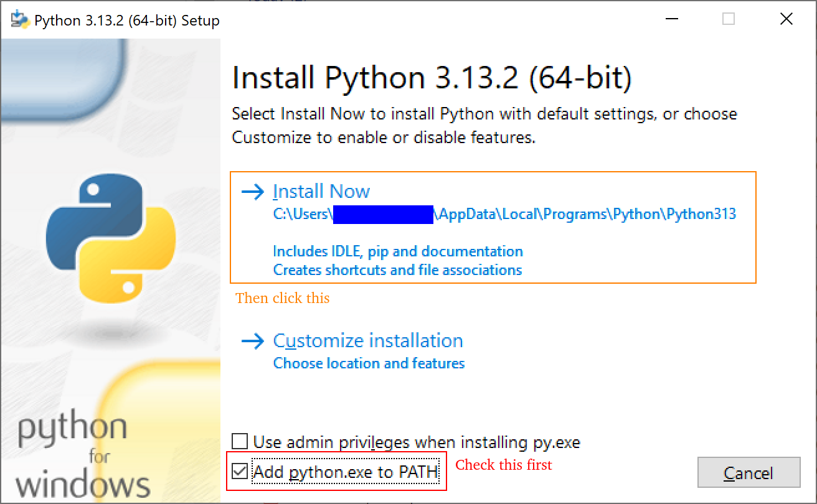
Task: Uncheck the 'Add python.exe to PATH' checkbox
Action: point(240,472)
